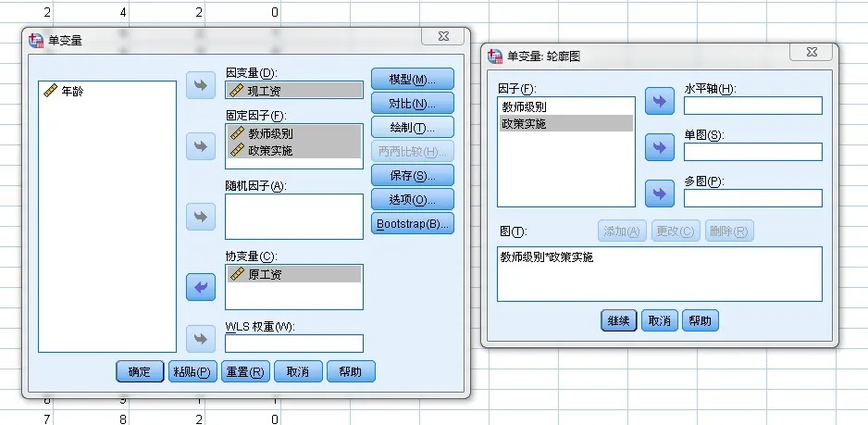Click the arrow button beside 固定因子 list
Viewport: 868px width, 425px height.
(201, 146)
